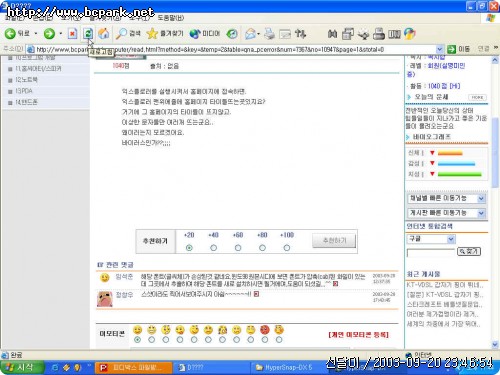Click the Print printer toolbar icon
This screenshot has height=375, width=500.
[269, 33]
